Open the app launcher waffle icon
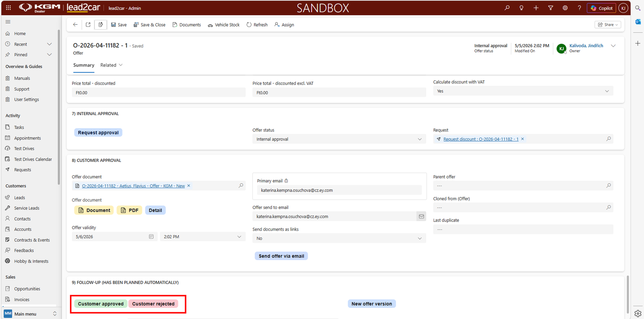This screenshot has height=319, width=644. tap(8, 8)
